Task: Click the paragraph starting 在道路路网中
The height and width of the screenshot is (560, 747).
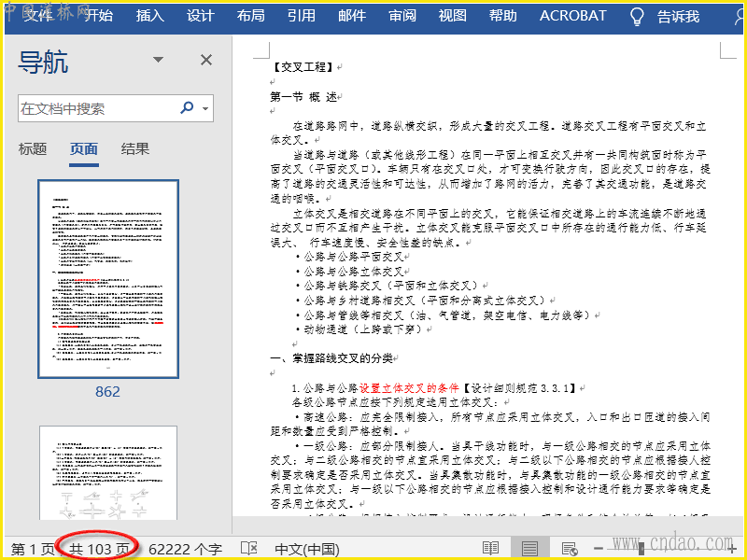Action: click(488, 133)
